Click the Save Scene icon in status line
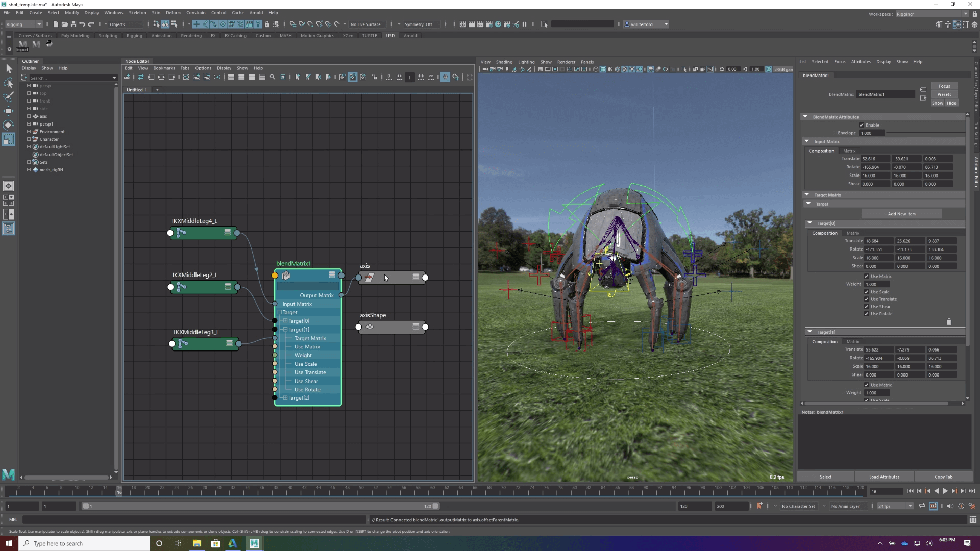This screenshot has width=980, height=551. (x=73, y=24)
